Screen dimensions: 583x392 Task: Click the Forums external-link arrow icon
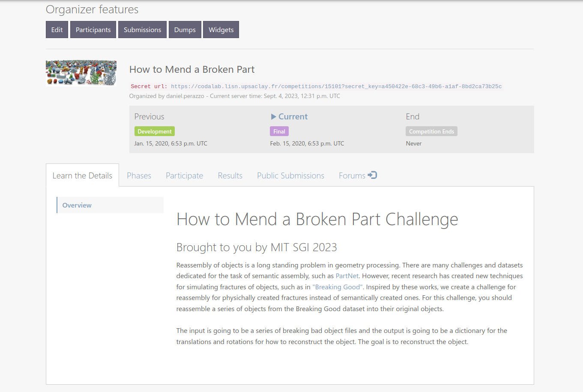point(372,175)
